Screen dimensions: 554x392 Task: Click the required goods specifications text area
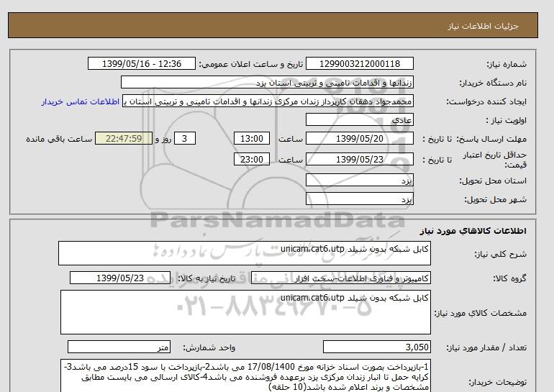tap(245, 312)
